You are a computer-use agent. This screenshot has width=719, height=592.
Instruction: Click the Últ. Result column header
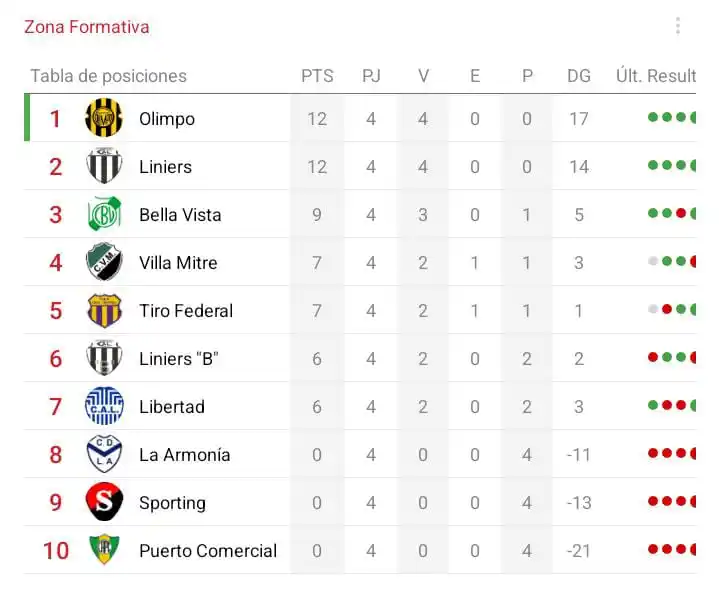click(656, 76)
